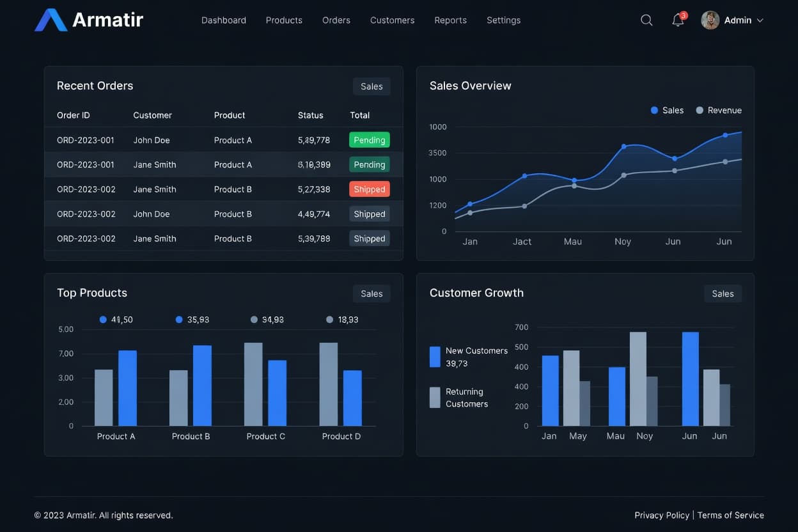The width and height of the screenshot is (798, 532).
Task: Click Pending badge in Jane Smith Product A row
Action: click(x=370, y=164)
